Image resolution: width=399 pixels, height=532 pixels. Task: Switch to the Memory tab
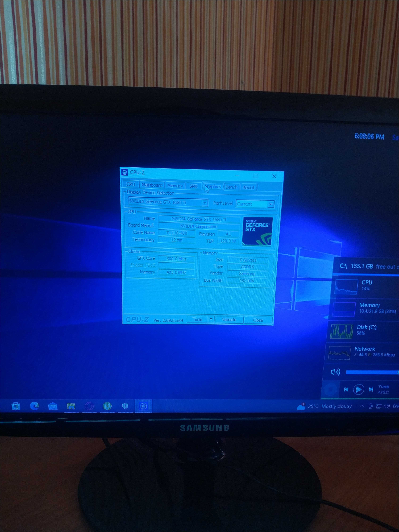click(x=175, y=186)
